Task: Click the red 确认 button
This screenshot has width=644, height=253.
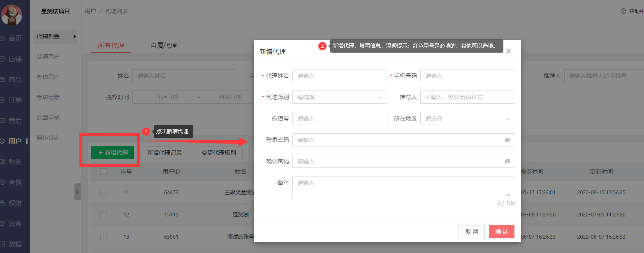Action: 501,232
